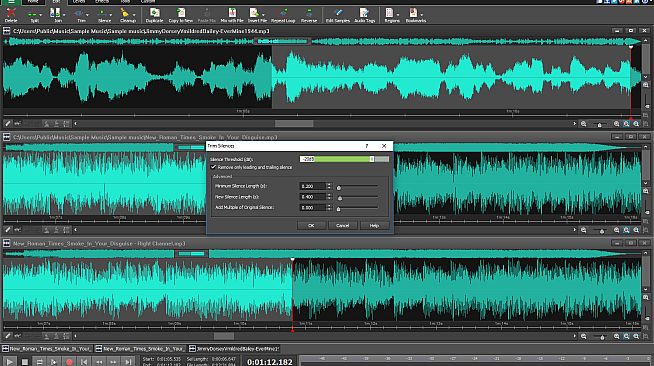Click the New Silence Length input field
Screen dimensions: 654x366
313,197
